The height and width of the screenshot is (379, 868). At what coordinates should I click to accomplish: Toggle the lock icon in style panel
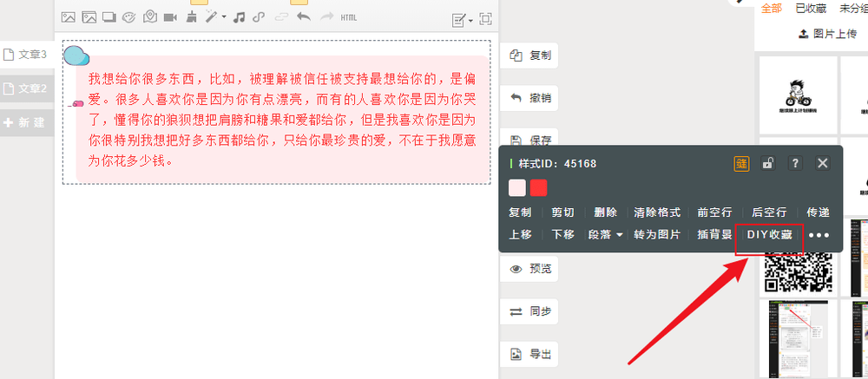pyautogui.click(x=768, y=163)
